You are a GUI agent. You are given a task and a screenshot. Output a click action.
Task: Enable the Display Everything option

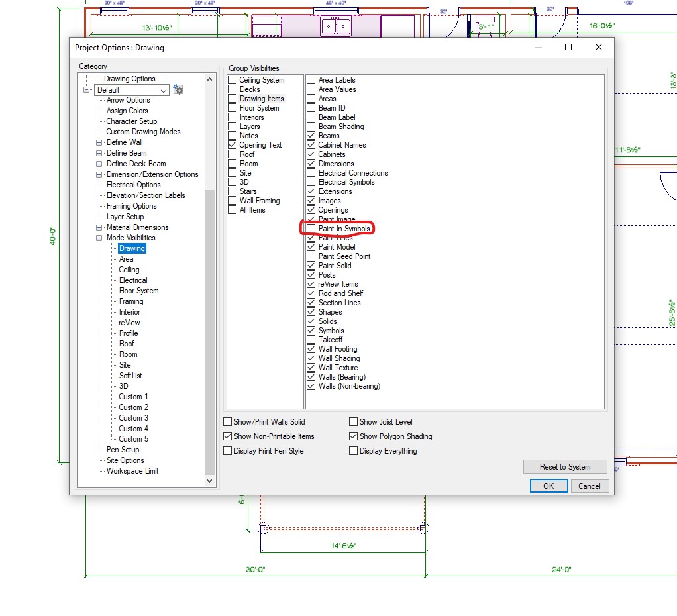pyautogui.click(x=353, y=450)
